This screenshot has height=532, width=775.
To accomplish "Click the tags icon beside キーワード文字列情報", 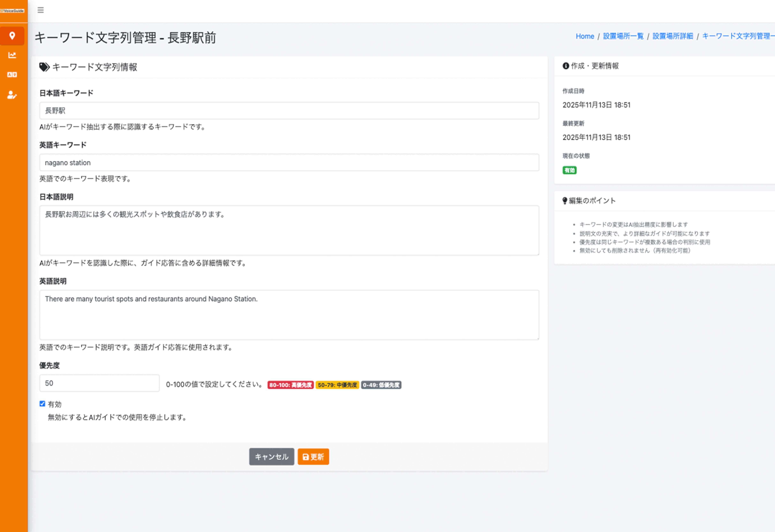I will 44,67.
